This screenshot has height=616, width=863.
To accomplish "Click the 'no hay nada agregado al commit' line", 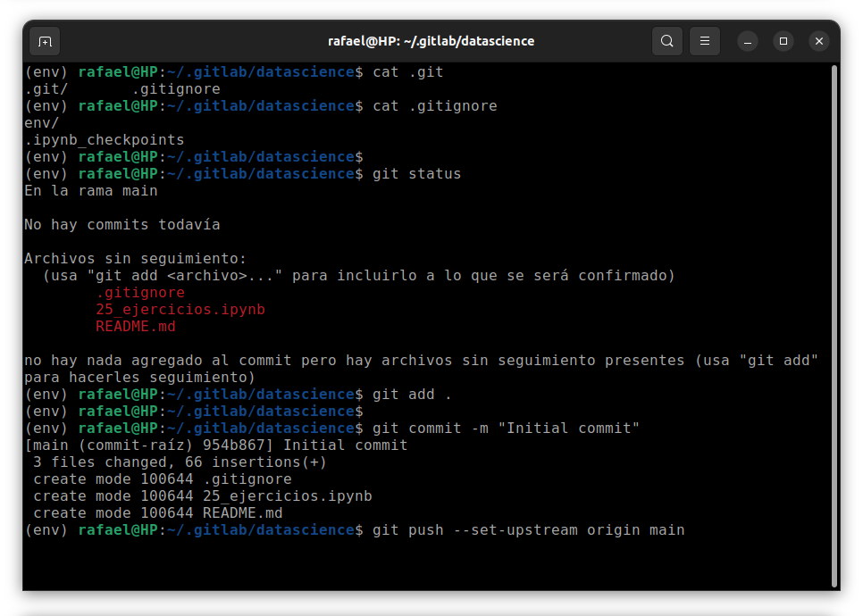I will pyautogui.click(x=421, y=361).
